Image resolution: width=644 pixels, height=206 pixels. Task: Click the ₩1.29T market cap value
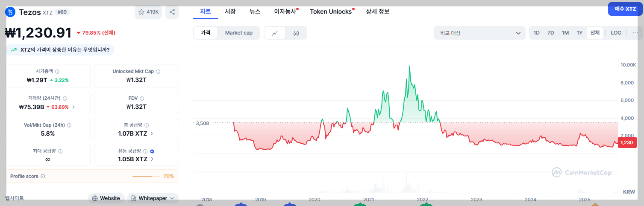tap(37, 80)
